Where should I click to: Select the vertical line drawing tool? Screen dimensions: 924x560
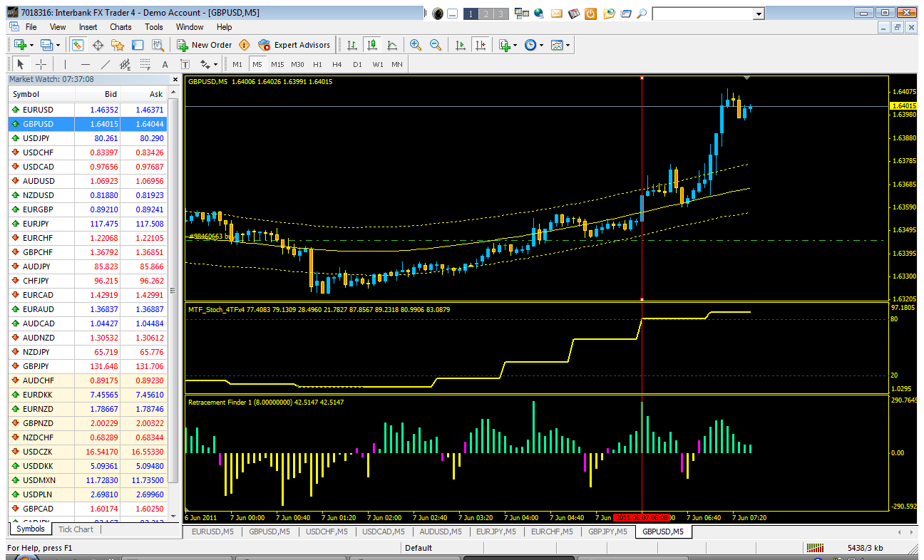point(65,64)
